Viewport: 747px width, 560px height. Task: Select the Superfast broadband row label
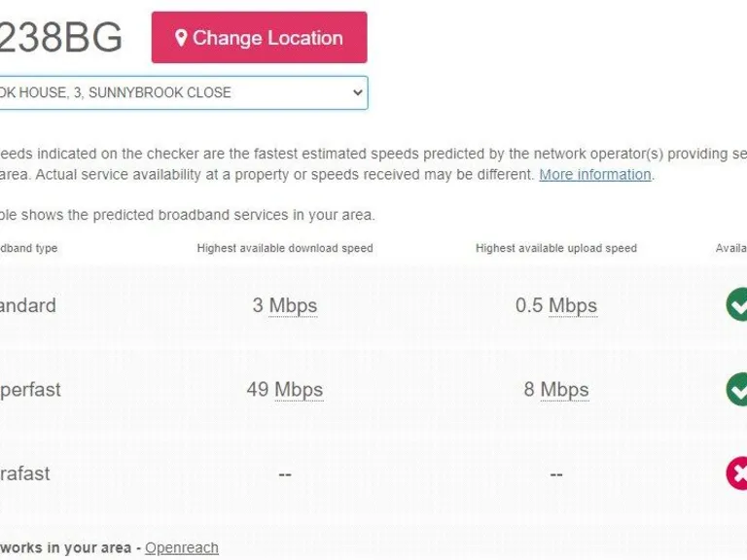pos(29,390)
